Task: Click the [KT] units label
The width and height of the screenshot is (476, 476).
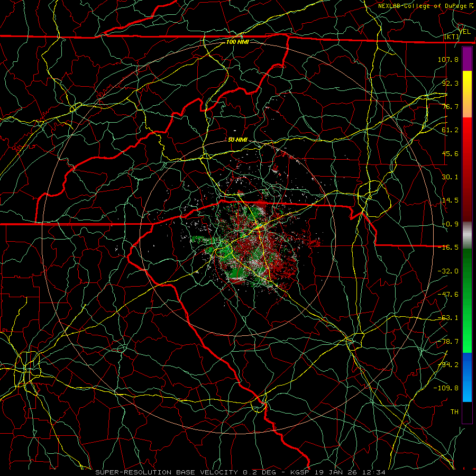Action: pos(452,36)
